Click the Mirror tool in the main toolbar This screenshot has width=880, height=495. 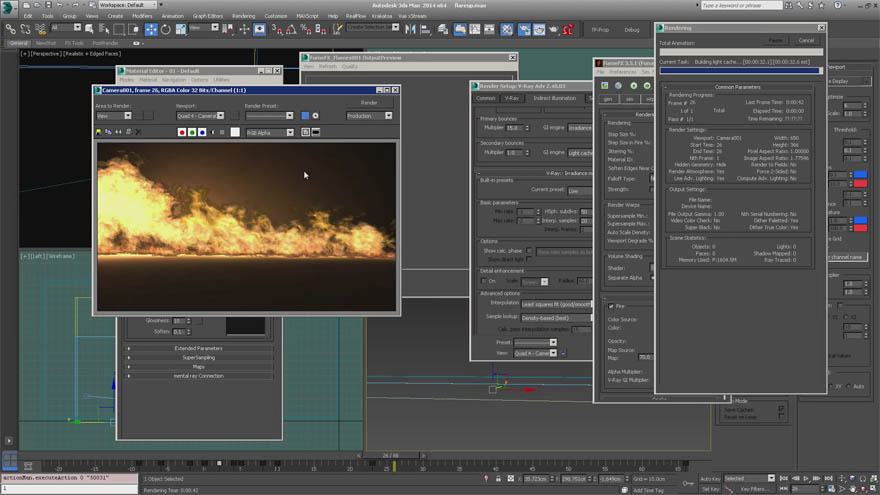coord(410,29)
